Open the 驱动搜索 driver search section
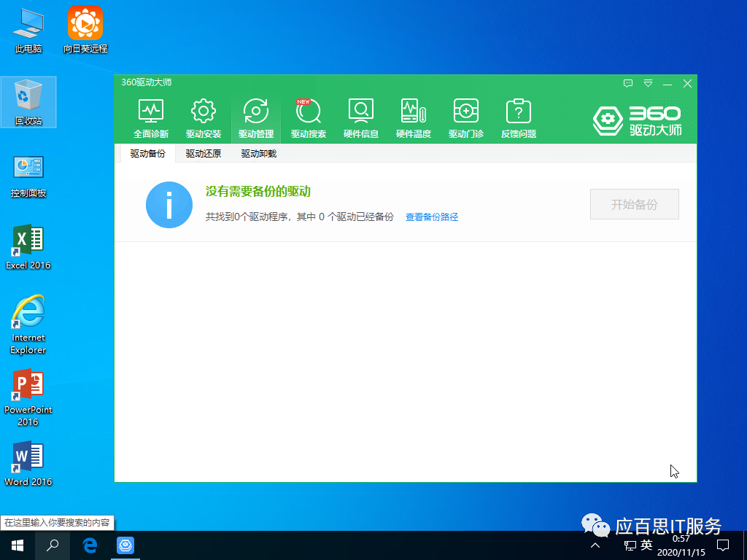 pyautogui.click(x=309, y=119)
